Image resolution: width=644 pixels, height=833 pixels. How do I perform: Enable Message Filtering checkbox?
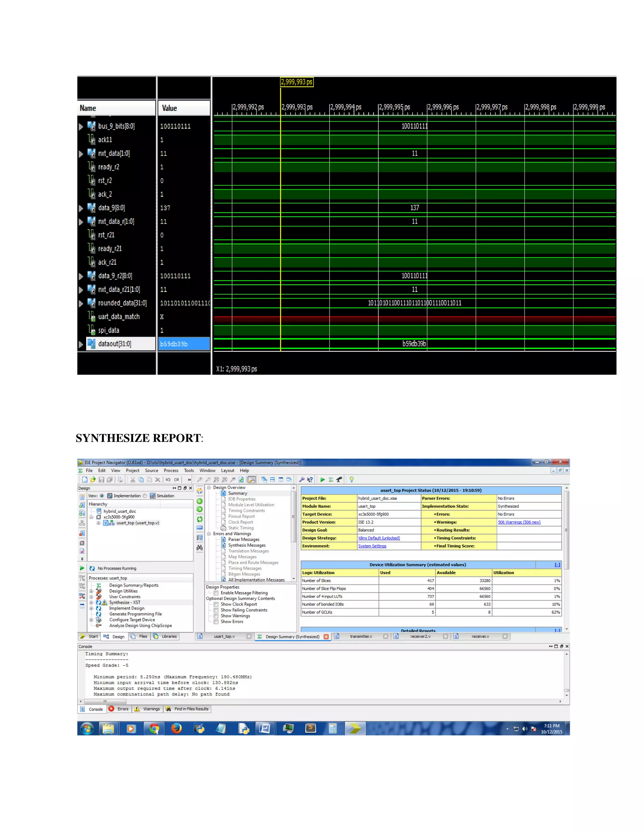pyautogui.click(x=216, y=593)
